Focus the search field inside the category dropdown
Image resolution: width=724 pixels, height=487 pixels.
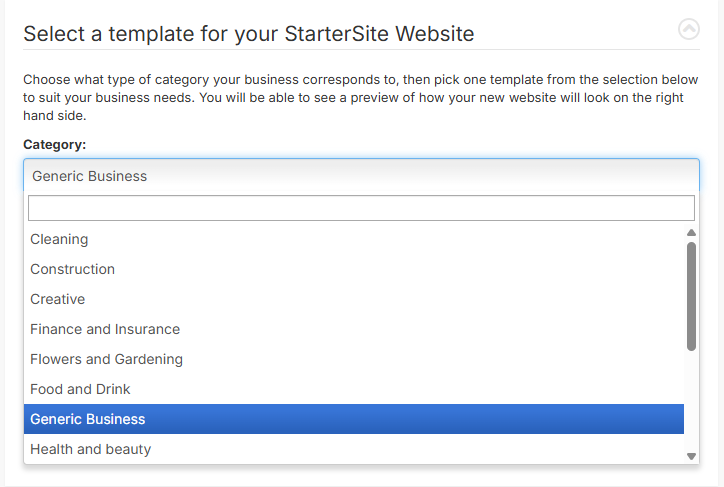coord(361,208)
